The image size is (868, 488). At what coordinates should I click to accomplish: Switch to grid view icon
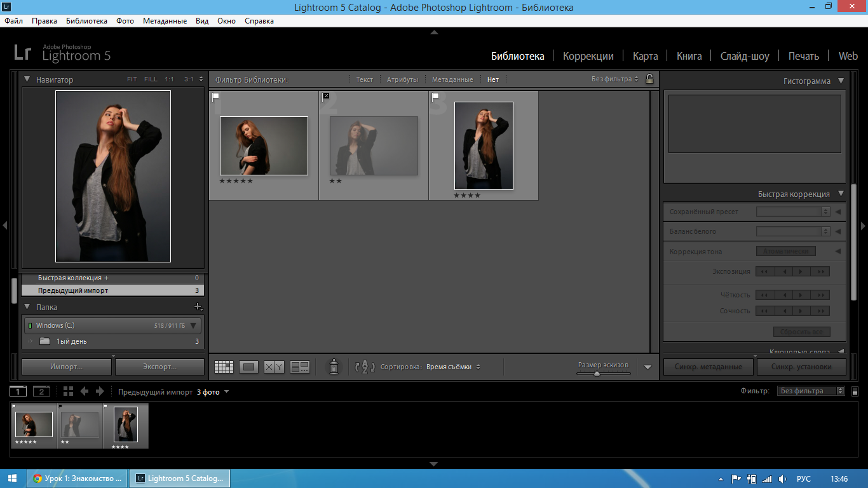pos(224,367)
